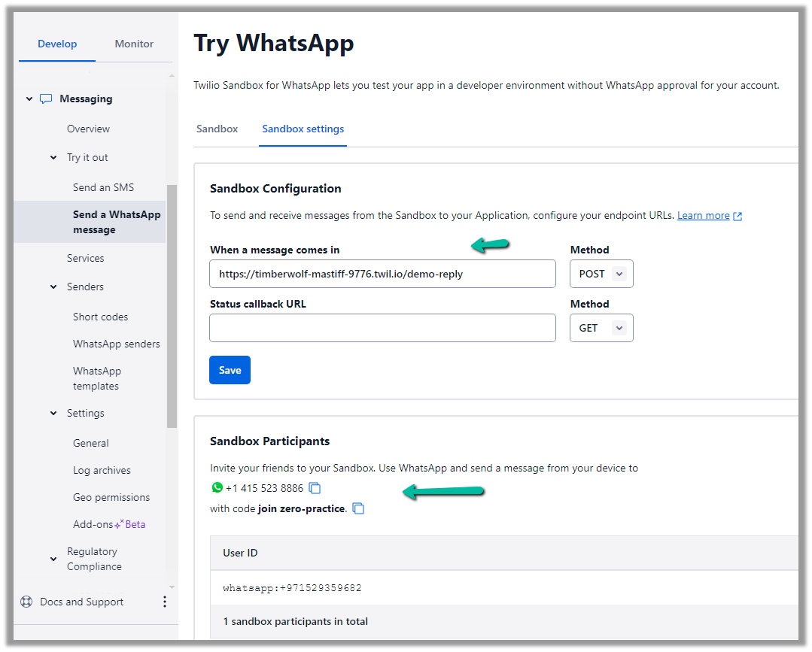Collapse the Senders group
The height and width of the screenshot is (652, 812).
[53, 287]
